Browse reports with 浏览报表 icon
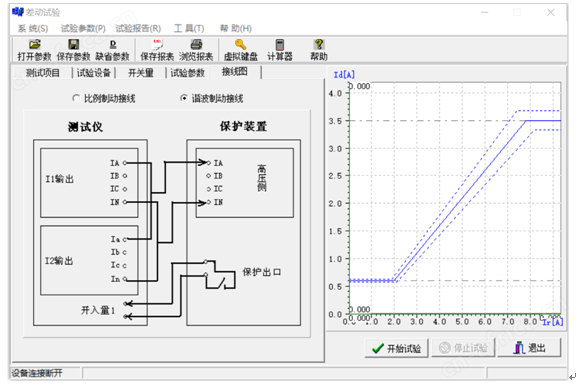 coord(196,50)
